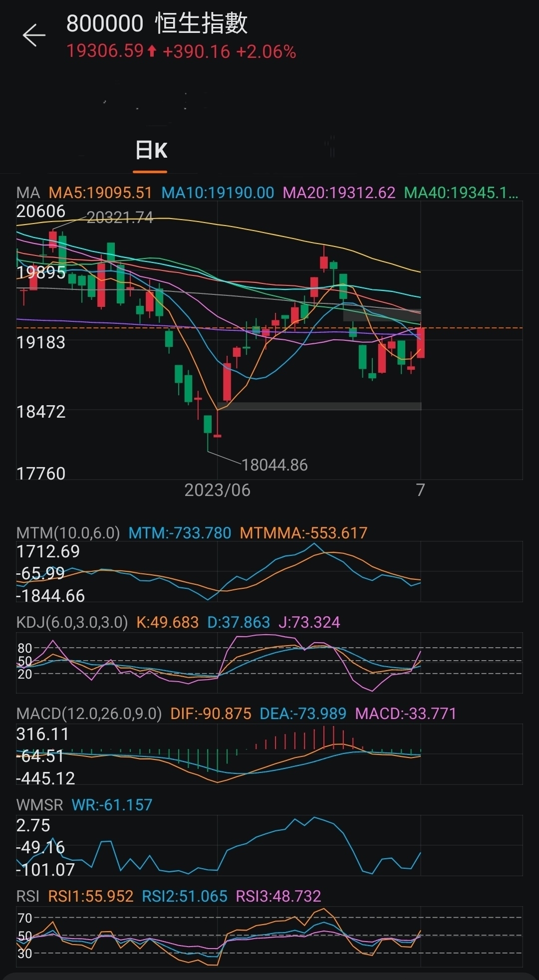The width and height of the screenshot is (539, 980).
Task: Tap the -1844.66 MTM axis label
Action: [50, 596]
